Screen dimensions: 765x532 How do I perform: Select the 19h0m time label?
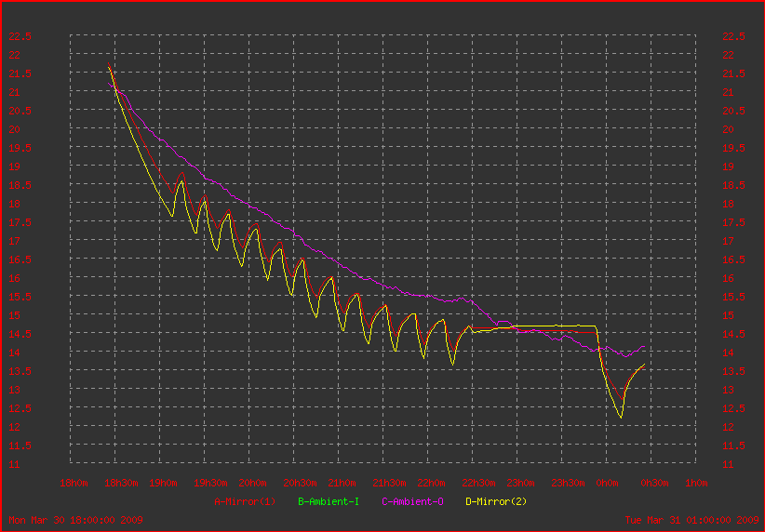(x=163, y=483)
